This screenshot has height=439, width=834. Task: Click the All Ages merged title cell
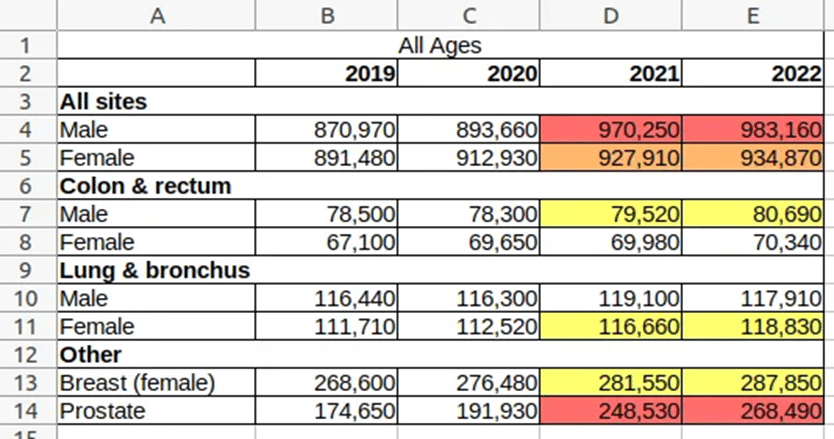point(440,45)
